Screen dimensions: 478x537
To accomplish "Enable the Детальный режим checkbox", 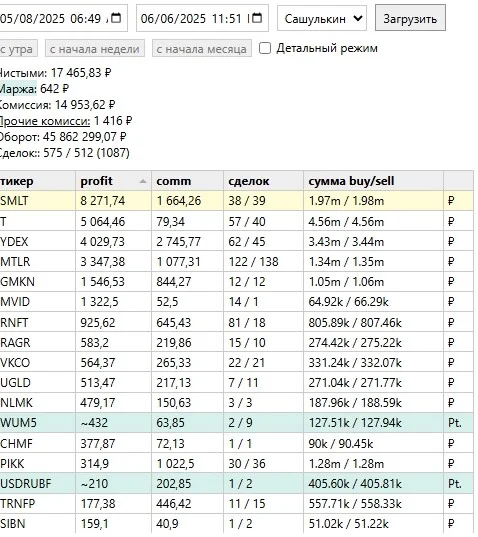I will click(265, 48).
